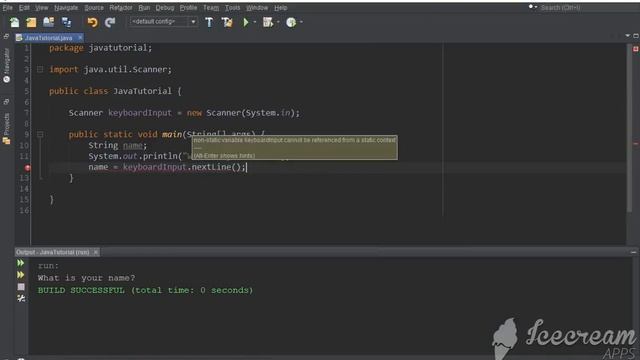This screenshot has height=360, width=640.
Task: Open the Source menu
Action: (x=94, y=8)
